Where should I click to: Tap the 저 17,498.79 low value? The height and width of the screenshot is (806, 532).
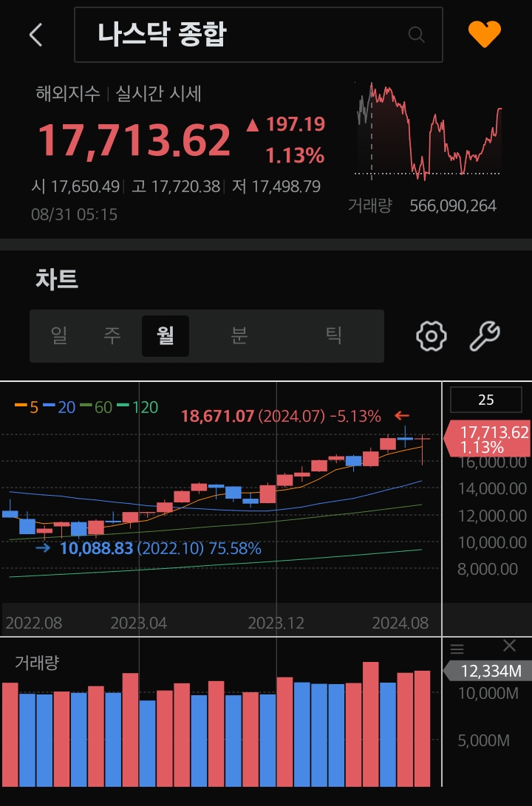[x=276, y=186]
